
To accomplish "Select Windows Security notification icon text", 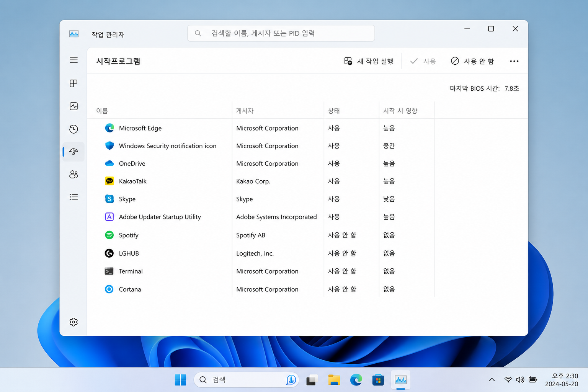I will click(168, 146).
